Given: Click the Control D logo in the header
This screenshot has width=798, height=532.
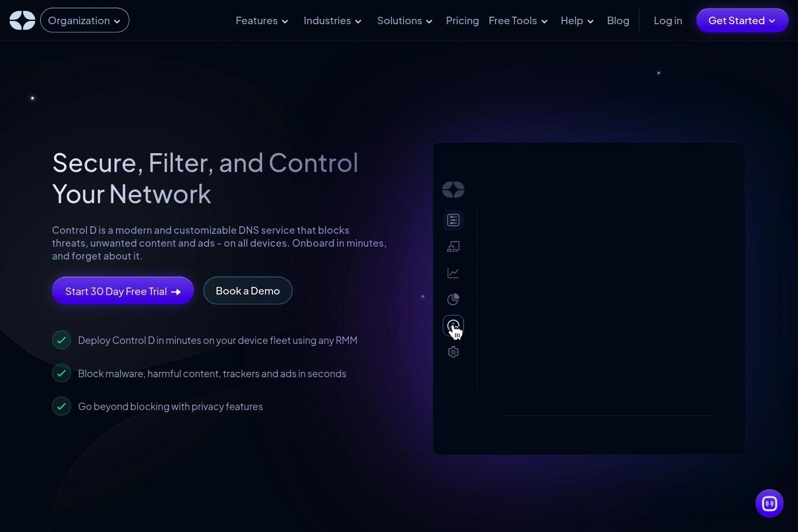Looking at the screenshot, I should 22,20.
